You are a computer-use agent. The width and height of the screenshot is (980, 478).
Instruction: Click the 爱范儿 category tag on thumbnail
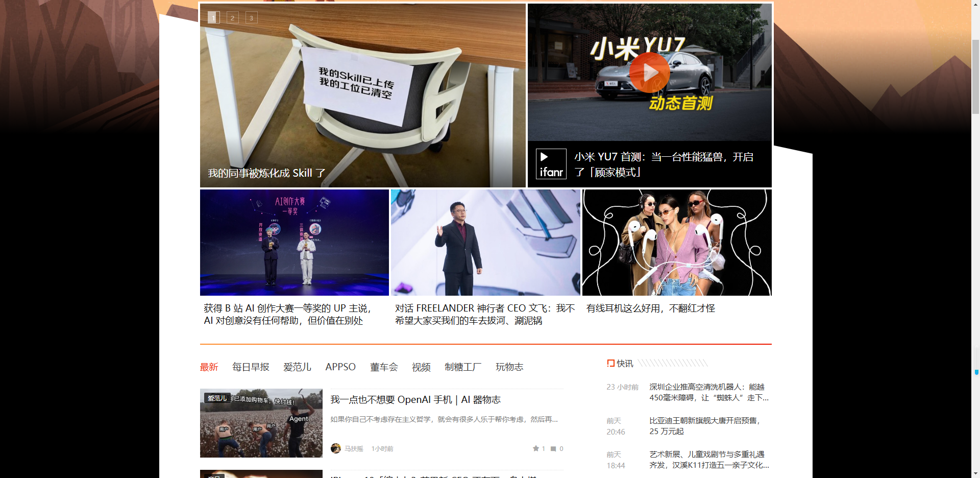217,398
